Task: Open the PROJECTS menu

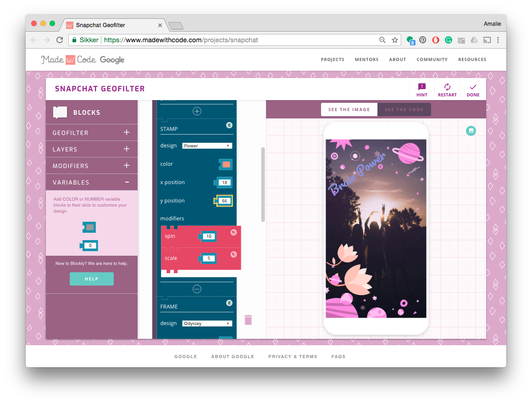Action: (332, 59)
